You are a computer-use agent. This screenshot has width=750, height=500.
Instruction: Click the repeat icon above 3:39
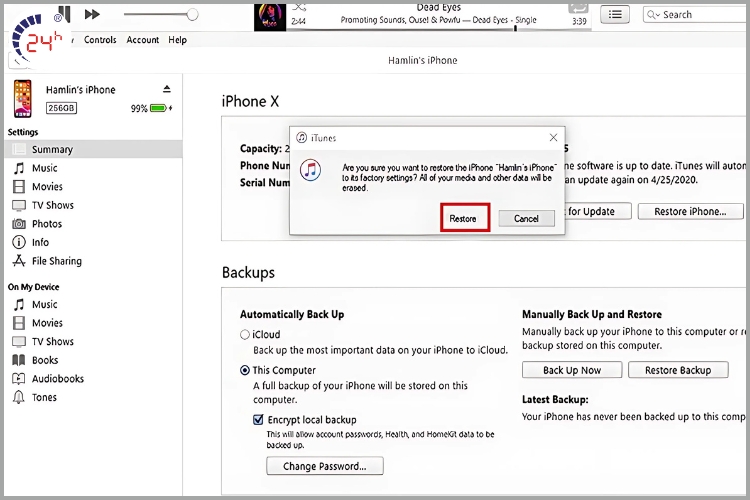(x=578, y=7)
